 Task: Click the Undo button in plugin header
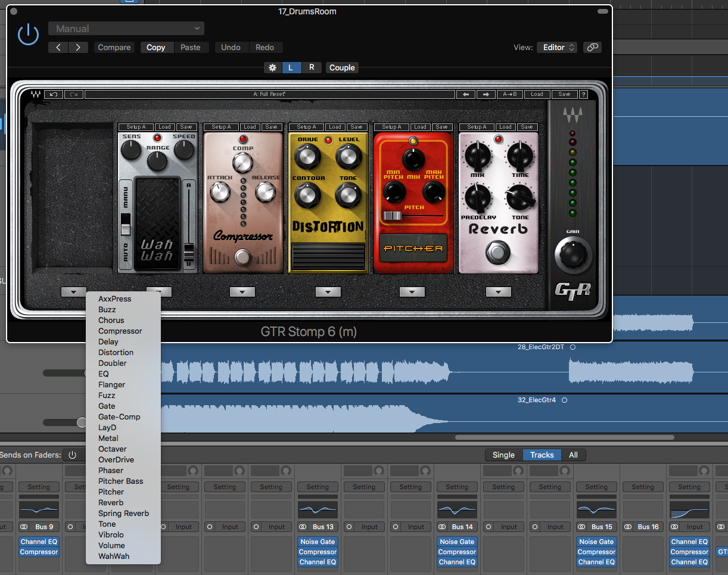point(231,48)
